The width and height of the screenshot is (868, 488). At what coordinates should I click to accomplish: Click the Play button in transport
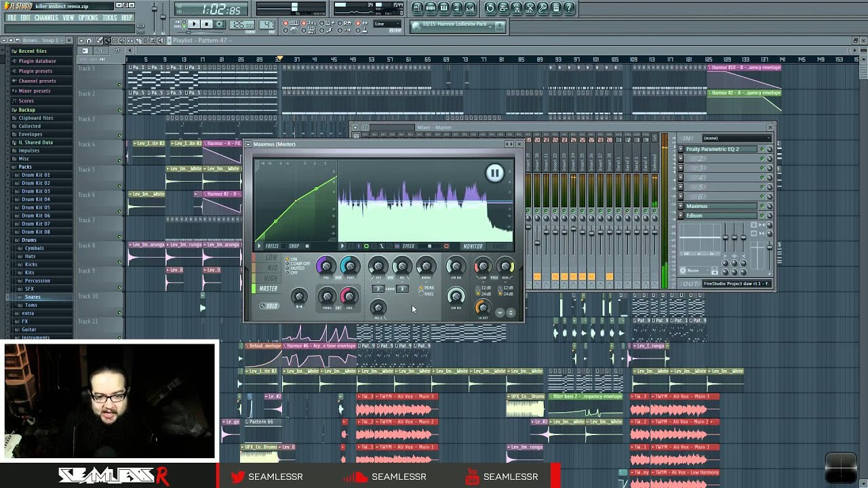pyautogui.click(x=194, y=24)
